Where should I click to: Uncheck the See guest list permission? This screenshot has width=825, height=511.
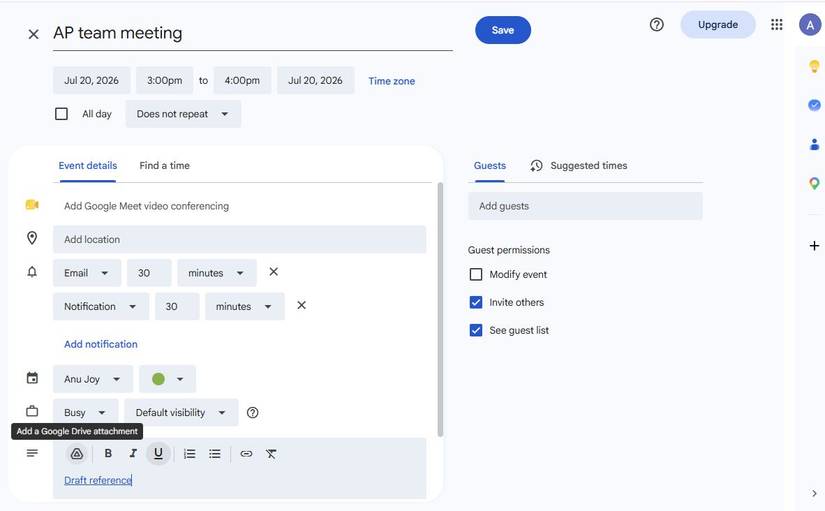[x=476, y=330]
